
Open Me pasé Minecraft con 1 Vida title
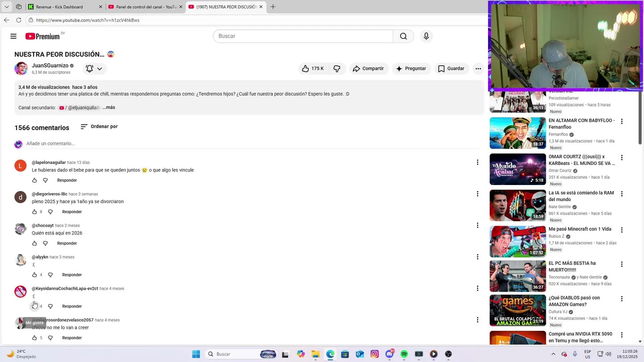pos(580,229)
